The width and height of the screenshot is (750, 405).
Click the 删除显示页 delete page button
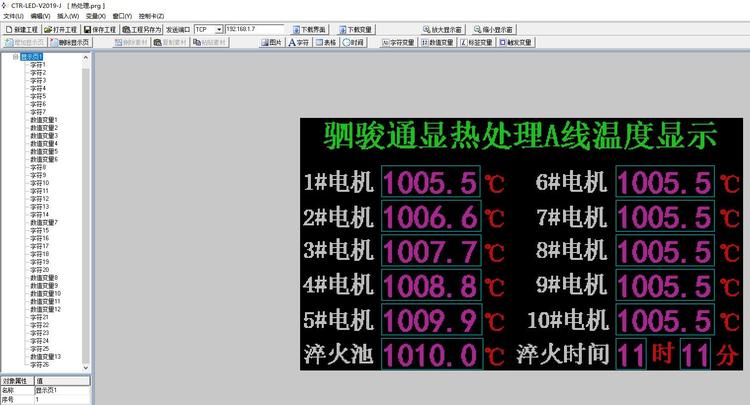click(x=70, y=43)
